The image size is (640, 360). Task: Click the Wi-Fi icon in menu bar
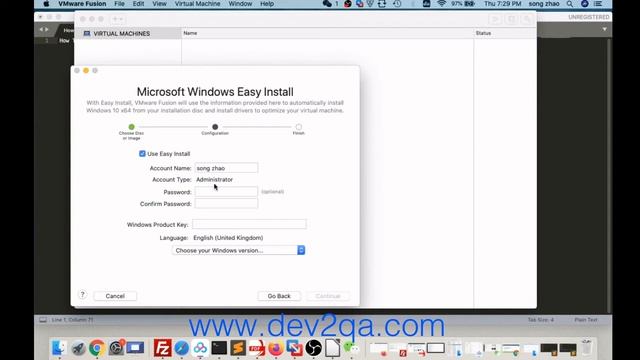point(441,4)
